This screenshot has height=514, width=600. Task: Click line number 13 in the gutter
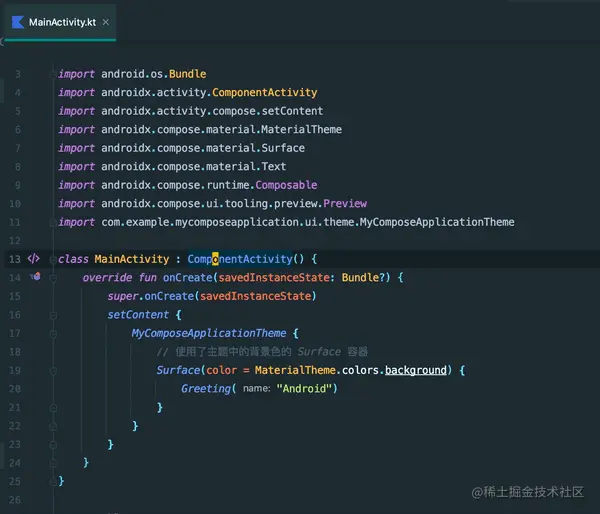(x=15, y=259)
